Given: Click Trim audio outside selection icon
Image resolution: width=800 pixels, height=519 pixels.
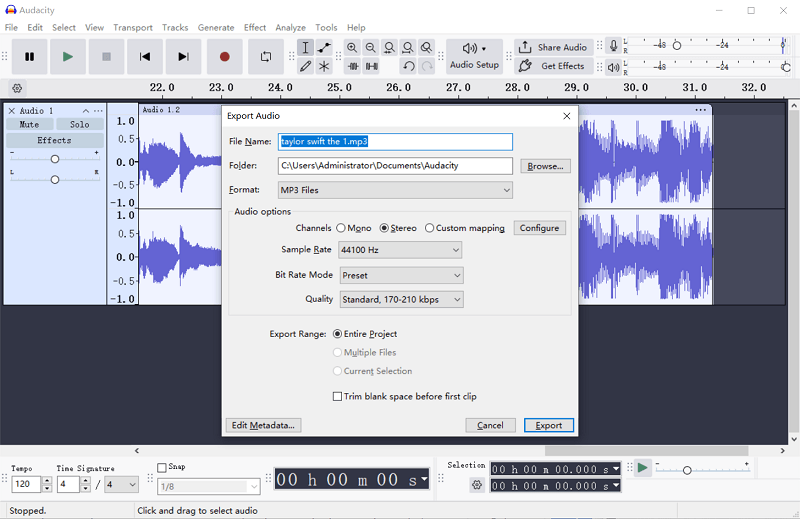Looking at the screenshot, I should tap(353, 66).
